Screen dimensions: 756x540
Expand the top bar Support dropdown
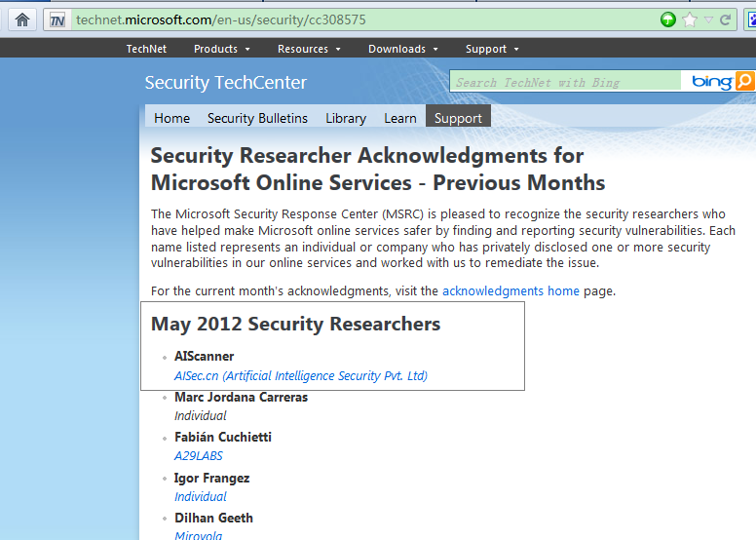[x=492, y=49]
